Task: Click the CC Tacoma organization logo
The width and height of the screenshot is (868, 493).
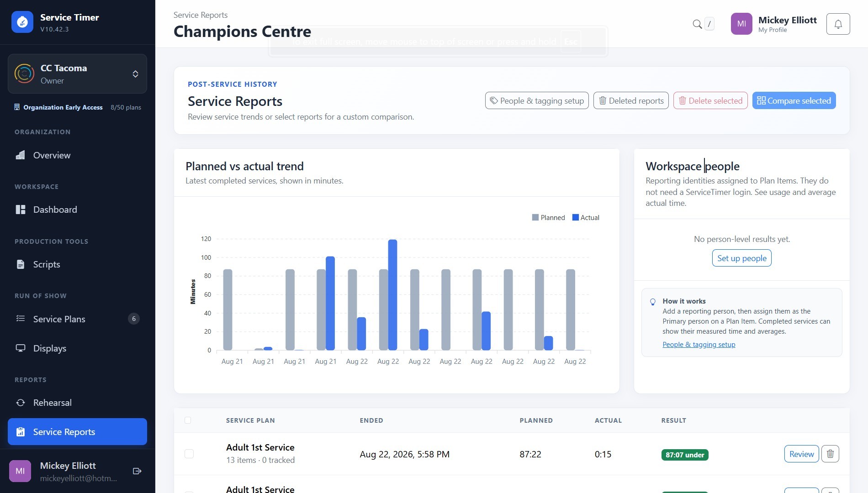Action: tap(24, 73)
